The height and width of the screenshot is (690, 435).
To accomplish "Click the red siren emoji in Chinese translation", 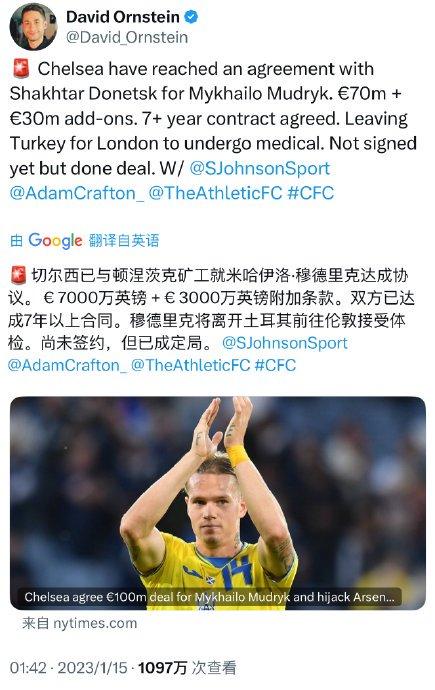I will point(18,276).
